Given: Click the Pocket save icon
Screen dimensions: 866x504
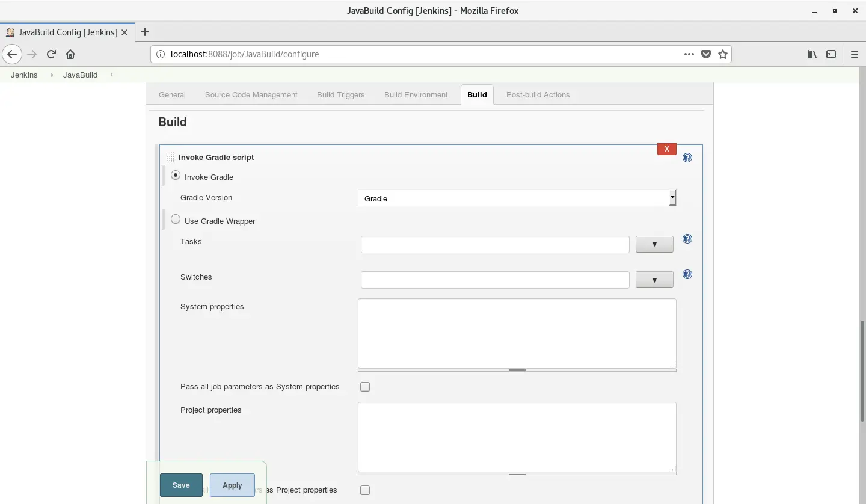Looking at the screenshot, I should tap(706, 54).
